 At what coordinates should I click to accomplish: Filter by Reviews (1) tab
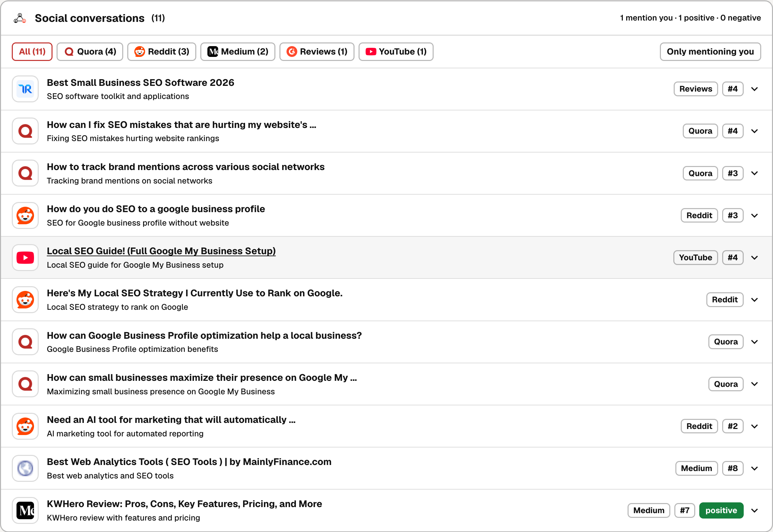click(317, 52)
